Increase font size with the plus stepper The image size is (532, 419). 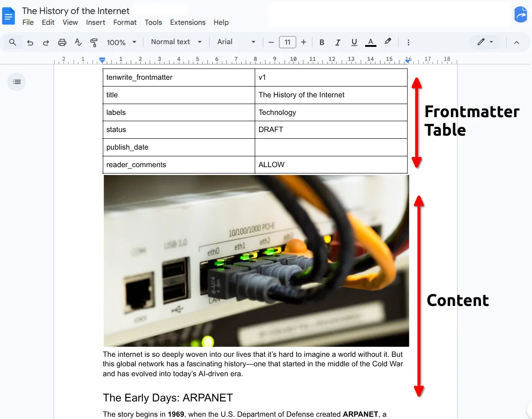(304, 42)
